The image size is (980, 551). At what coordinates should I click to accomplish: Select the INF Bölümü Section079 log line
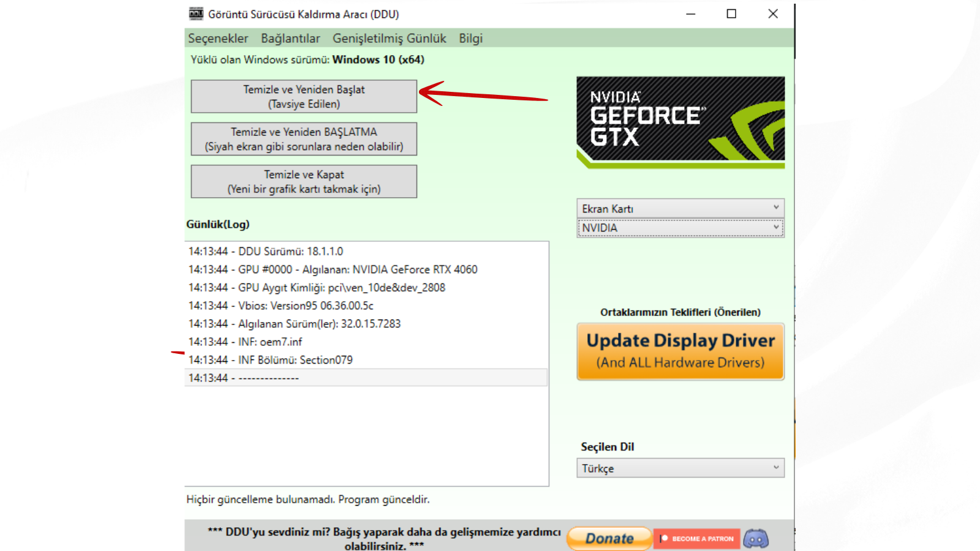click(270, 360)
